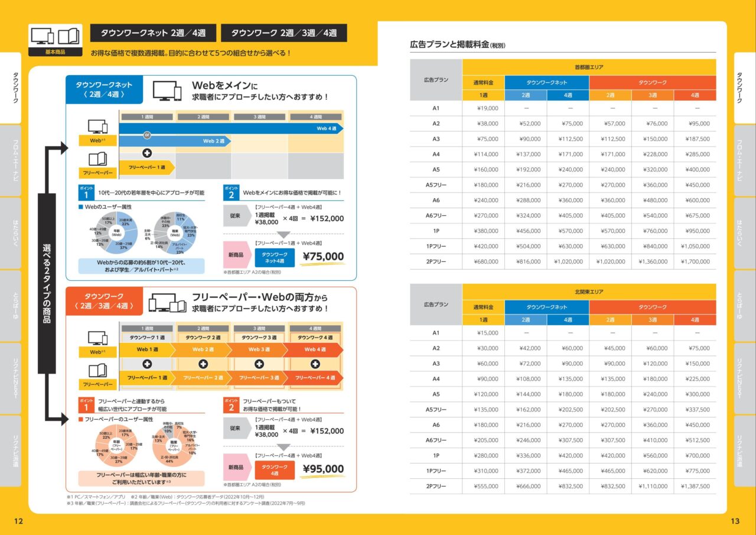This screenshot has width=756, height=535.
Task: Click the ¥42,000 cell in A2 row
Action: (x=526, y=349)
